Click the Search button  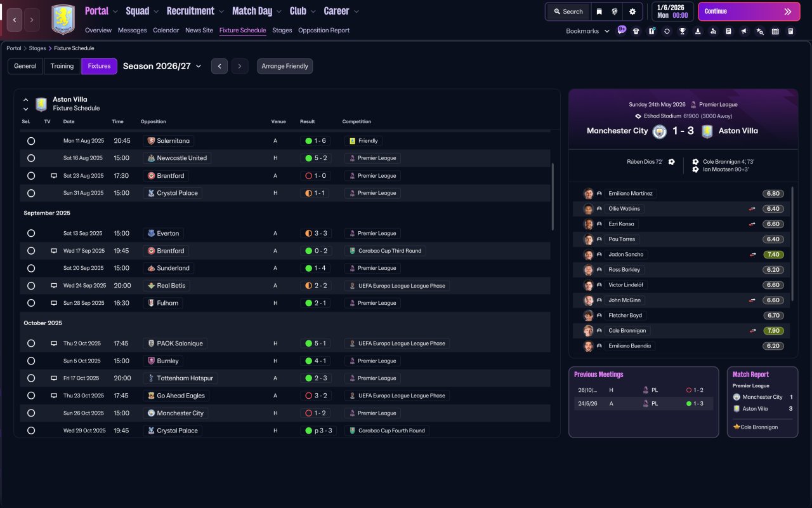[568, 11]
